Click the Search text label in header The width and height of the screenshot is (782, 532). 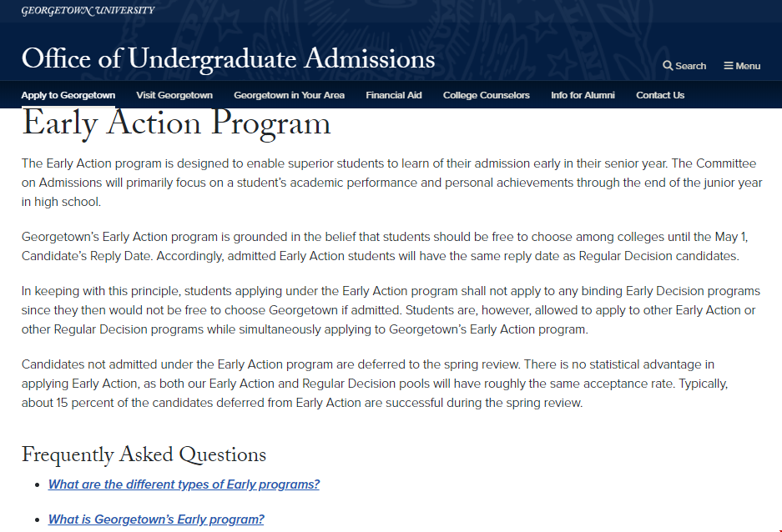691,66
